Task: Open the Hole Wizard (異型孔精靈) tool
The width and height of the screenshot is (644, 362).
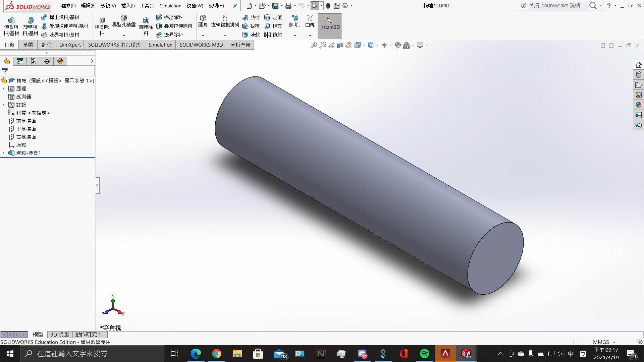Action: click(124, 18)
